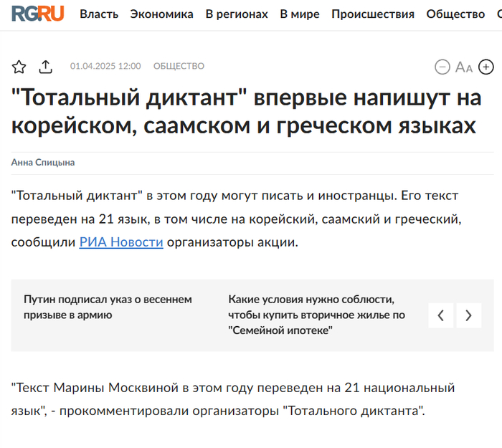Decrease font size with the minus icon
The image size is (502, 448).
point(442,67)
